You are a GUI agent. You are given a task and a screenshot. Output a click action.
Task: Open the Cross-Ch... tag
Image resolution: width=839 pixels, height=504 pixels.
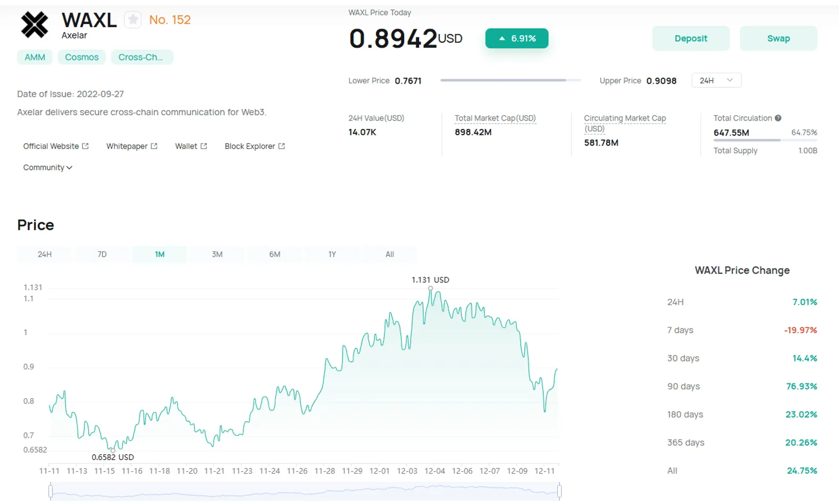coord(142,57)
